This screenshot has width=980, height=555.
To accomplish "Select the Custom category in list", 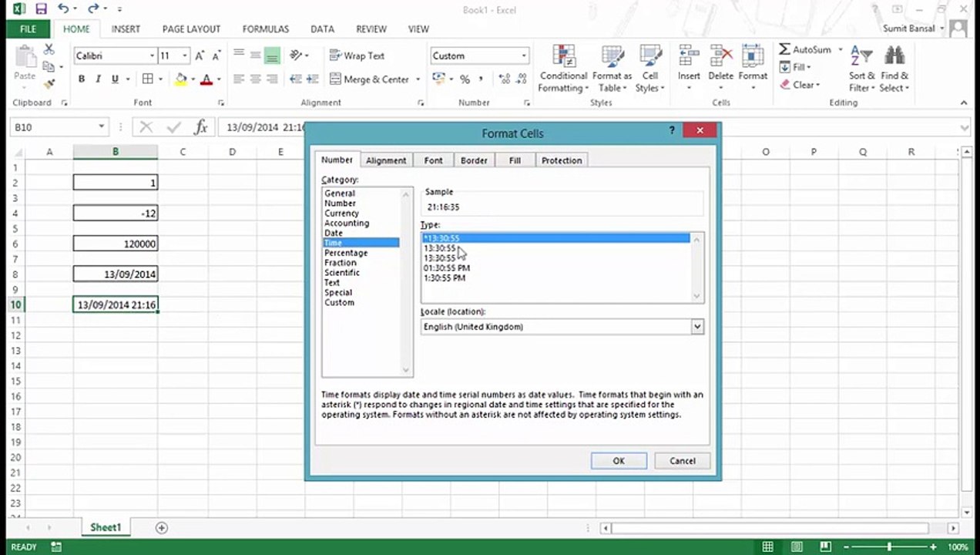I will coord(340,302).
